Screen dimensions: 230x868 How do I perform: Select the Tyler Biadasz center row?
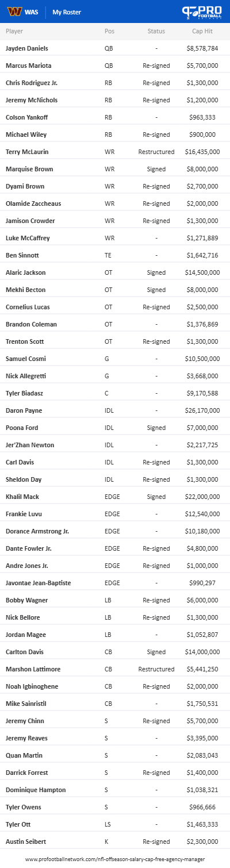click(x=115, y=393)
